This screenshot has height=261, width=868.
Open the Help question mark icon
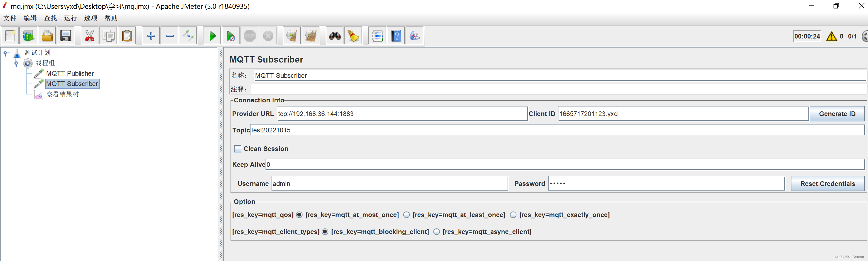[396, 36]
